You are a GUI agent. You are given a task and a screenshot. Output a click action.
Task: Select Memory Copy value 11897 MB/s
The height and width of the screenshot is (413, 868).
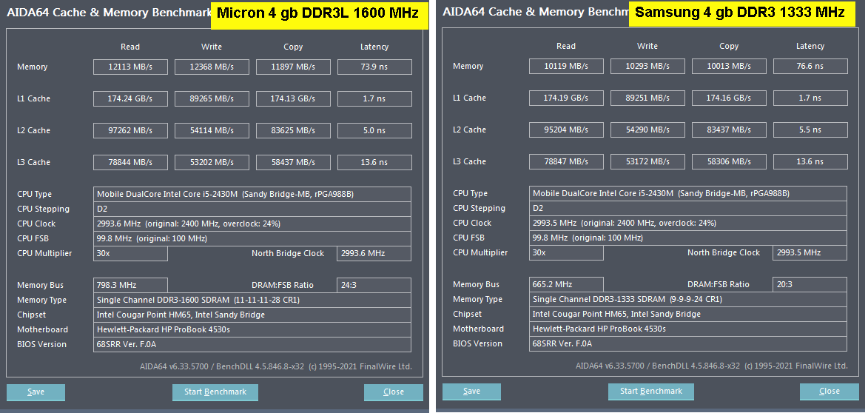coord(293,67)
